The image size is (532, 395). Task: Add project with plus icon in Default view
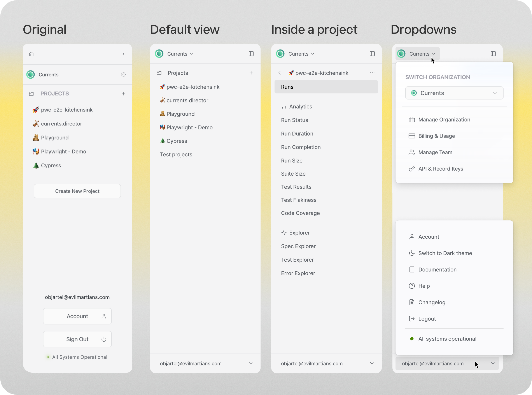(251, 73)
